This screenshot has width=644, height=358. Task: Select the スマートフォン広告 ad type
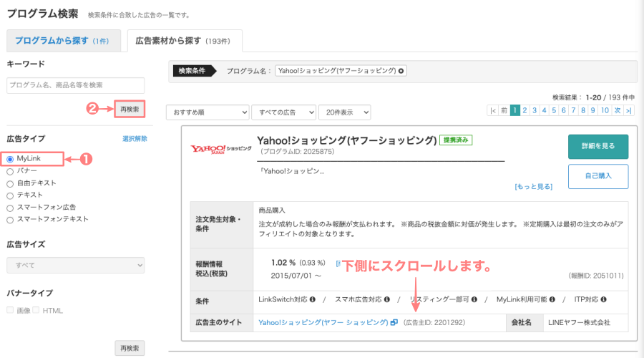click(10, 208)
